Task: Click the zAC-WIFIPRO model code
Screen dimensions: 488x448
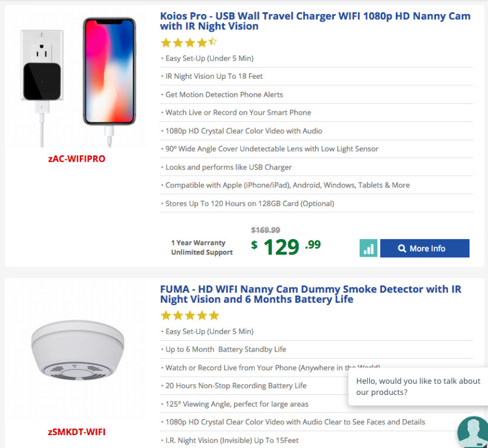Action: [x=76, y=159]
